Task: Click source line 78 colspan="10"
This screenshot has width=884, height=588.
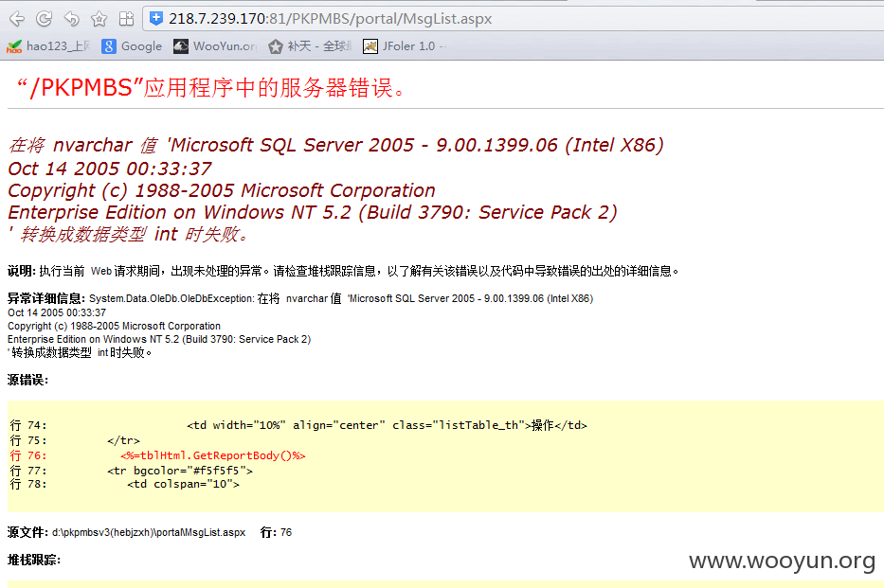Action: 125,484
